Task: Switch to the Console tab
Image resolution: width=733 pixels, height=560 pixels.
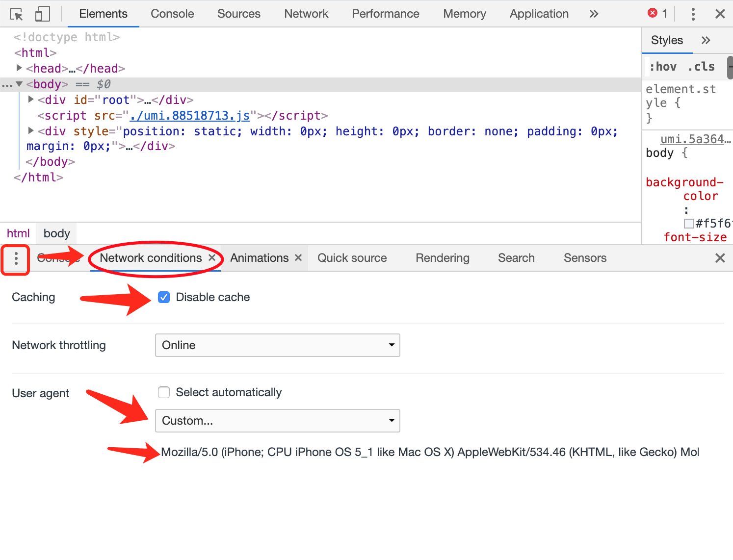Action: [172, 14]
